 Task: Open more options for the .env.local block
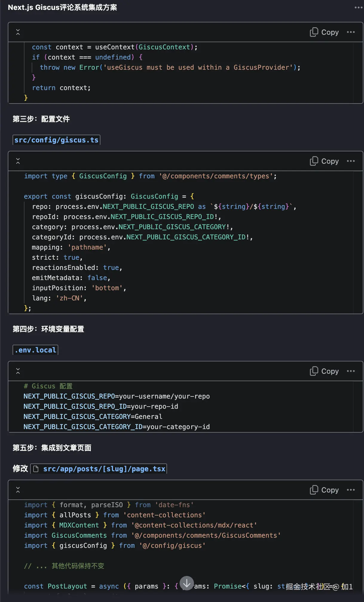point(351,371)
